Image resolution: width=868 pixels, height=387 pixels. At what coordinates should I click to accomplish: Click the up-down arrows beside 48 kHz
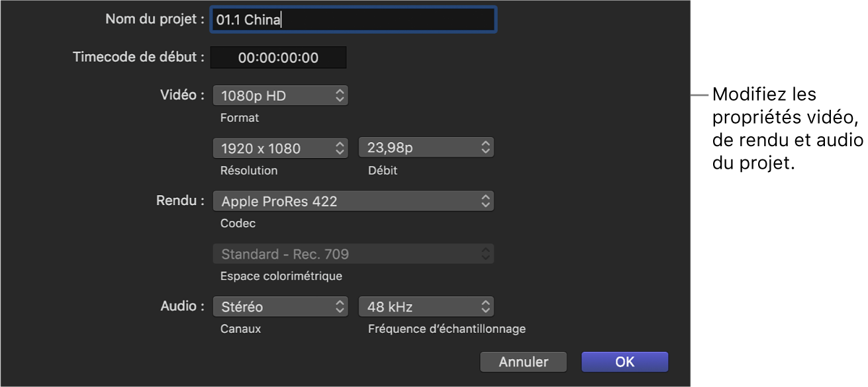coord(485,307)
